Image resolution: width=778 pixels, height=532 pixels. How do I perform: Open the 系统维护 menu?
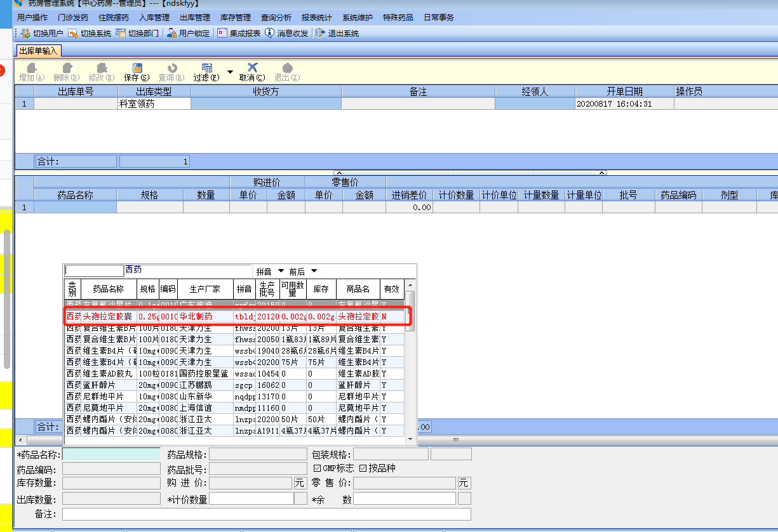click(358, 18)
